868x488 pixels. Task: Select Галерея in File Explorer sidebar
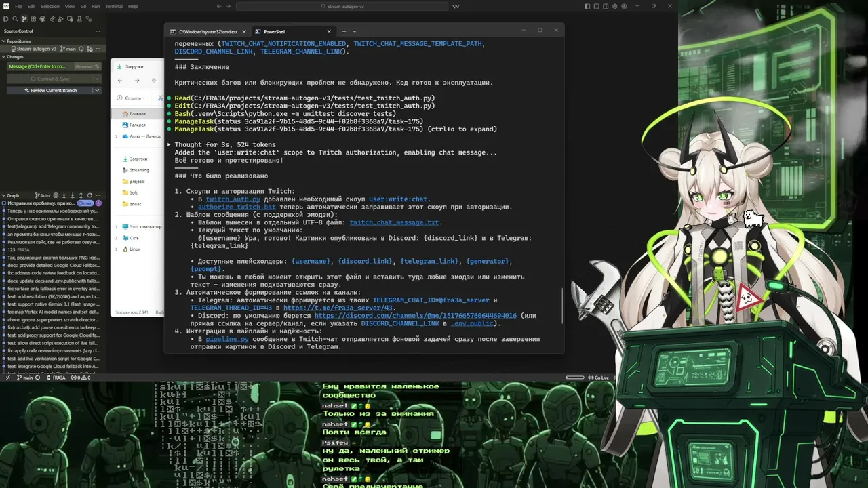[x=138, y=125]
